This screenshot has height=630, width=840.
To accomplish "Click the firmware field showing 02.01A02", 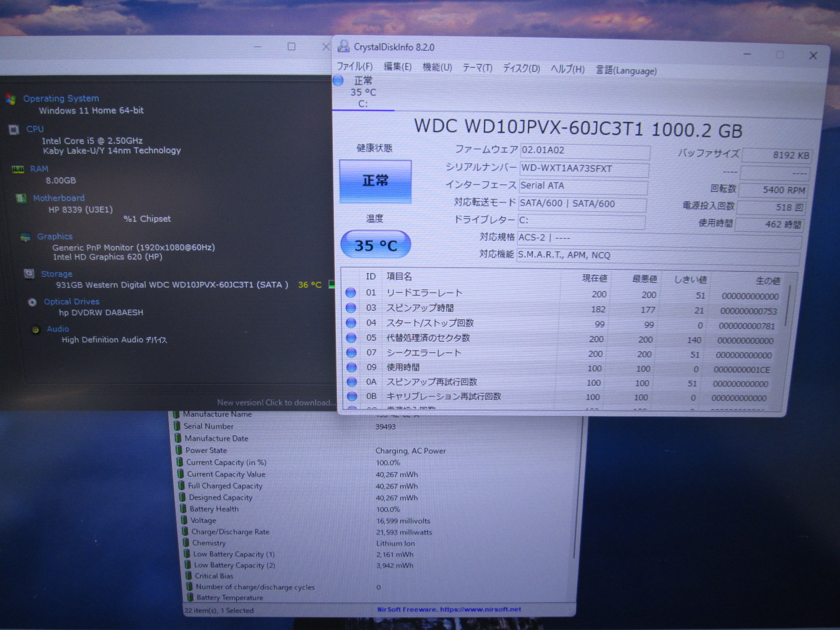I will [x=584, y=151].
